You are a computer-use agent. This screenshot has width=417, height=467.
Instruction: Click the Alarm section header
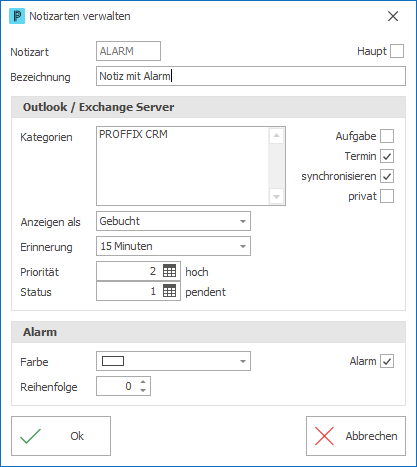coord(209,332)
